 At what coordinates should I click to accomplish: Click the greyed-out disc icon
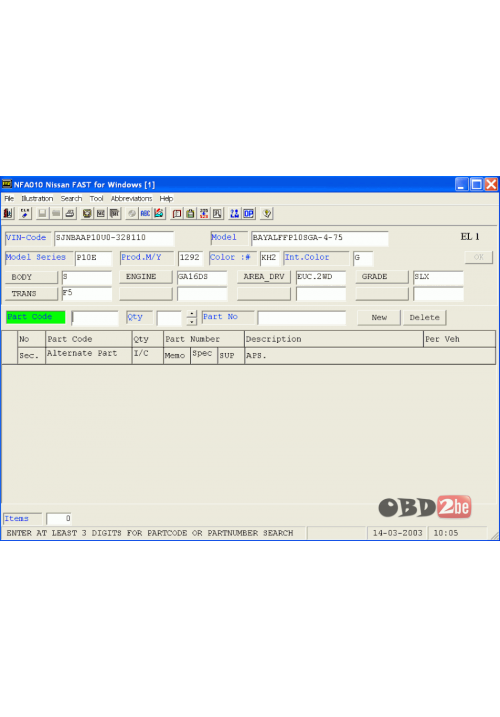(132, 214)
